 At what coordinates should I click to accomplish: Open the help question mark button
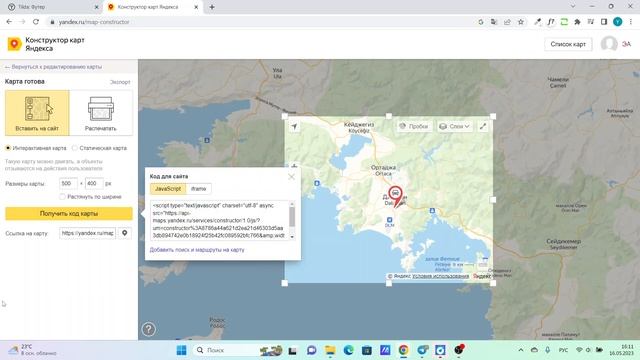[149, 329]
